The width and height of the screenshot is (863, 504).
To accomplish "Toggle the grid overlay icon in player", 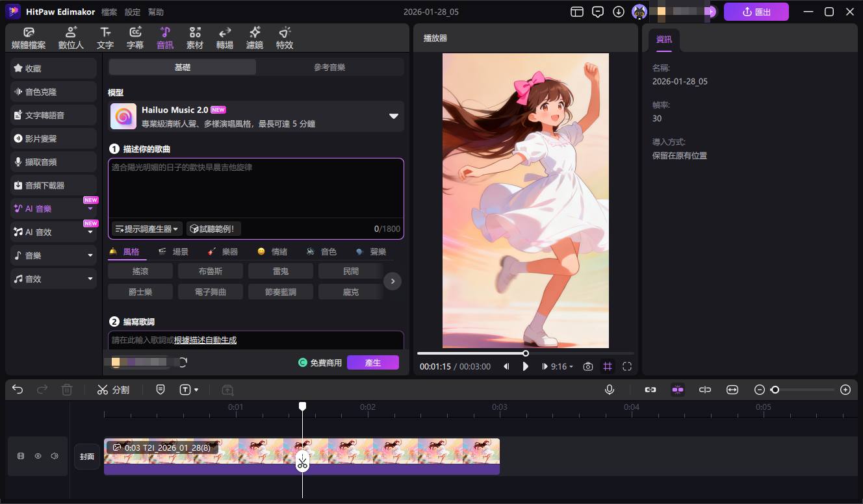I will pyautogui.click(x=607, y=366).
